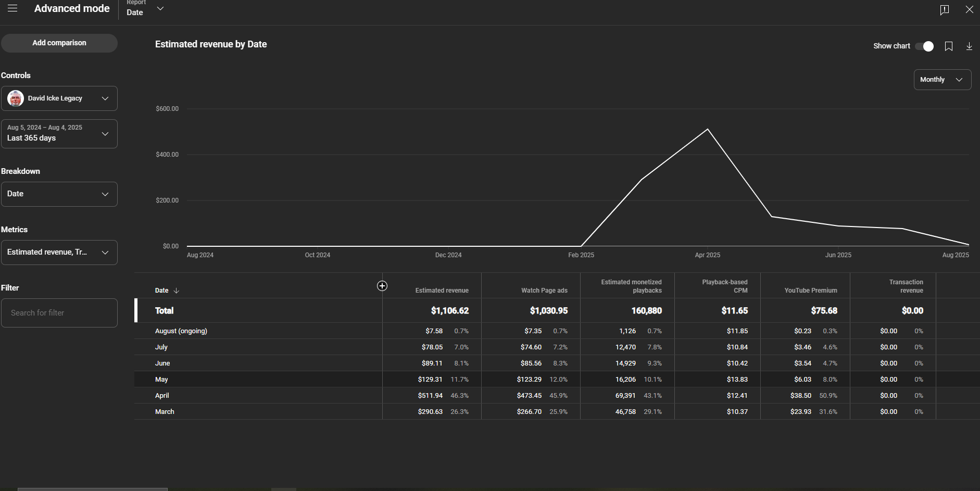Sort by Estimated revenue column header
Viewport: 980px width, 491px height.
(442, 291)
